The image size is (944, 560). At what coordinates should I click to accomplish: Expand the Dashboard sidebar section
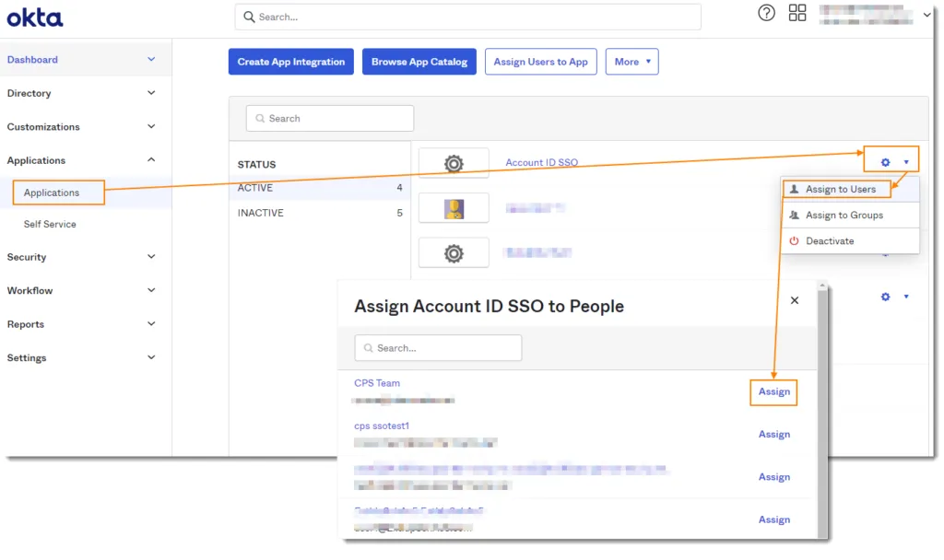tap(151, 59)
